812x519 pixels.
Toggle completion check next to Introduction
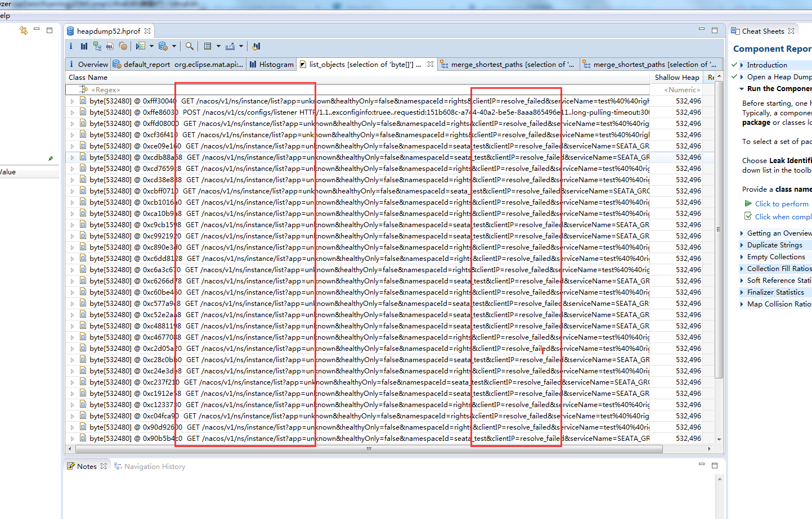point(734,64)
